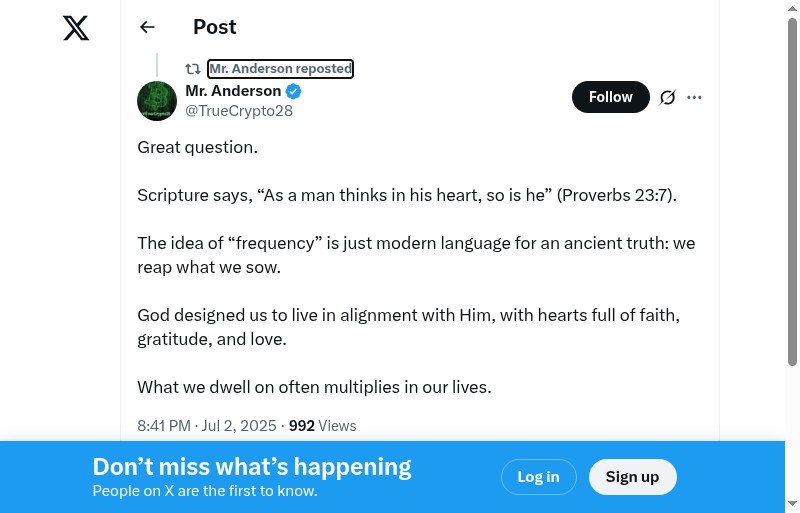Follow Mr. Anderson
800x513 pixels.
(610, 97)
